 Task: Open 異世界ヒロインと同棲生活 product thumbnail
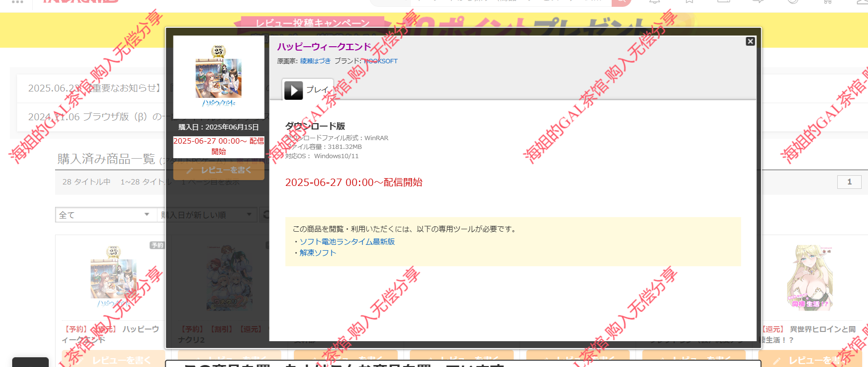click(x=810, y=277)
